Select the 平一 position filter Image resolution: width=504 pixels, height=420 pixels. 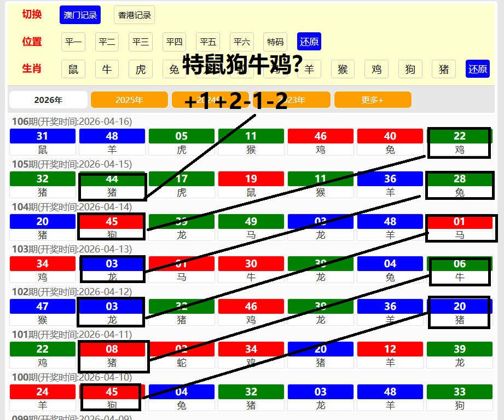click(x=73, y=42)
